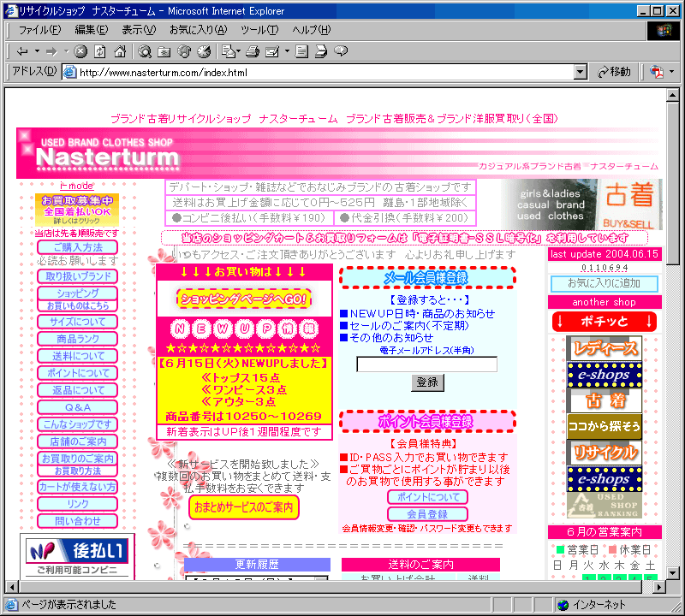Open the 表示(V) menu
This screenshot has width=685, height=616.
139,30
